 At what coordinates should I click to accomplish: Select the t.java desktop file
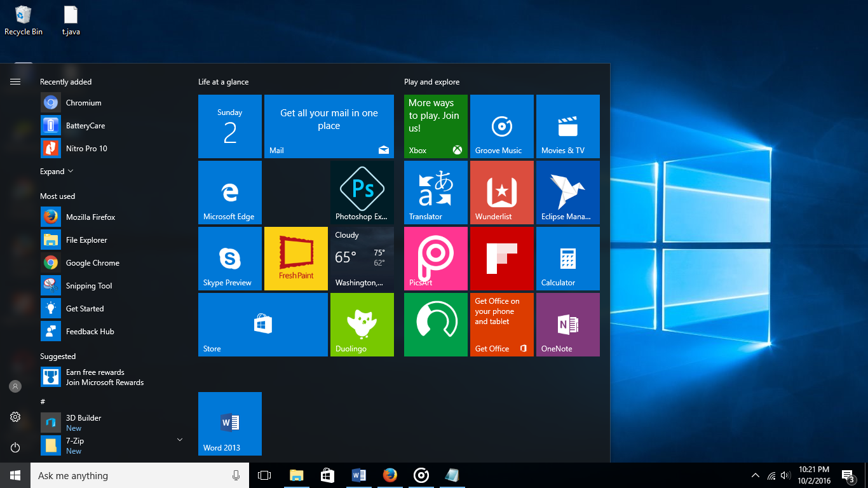[71, 20]
